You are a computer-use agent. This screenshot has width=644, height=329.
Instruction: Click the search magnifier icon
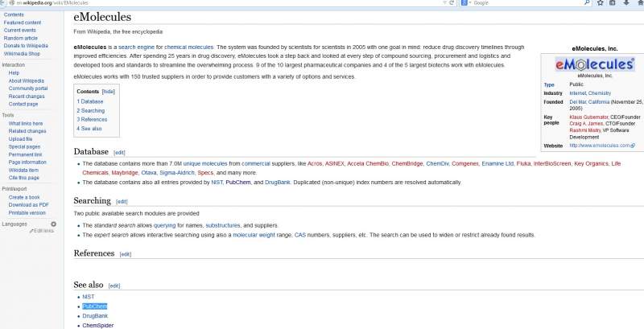pyautogui.click(x=587, y=3)
